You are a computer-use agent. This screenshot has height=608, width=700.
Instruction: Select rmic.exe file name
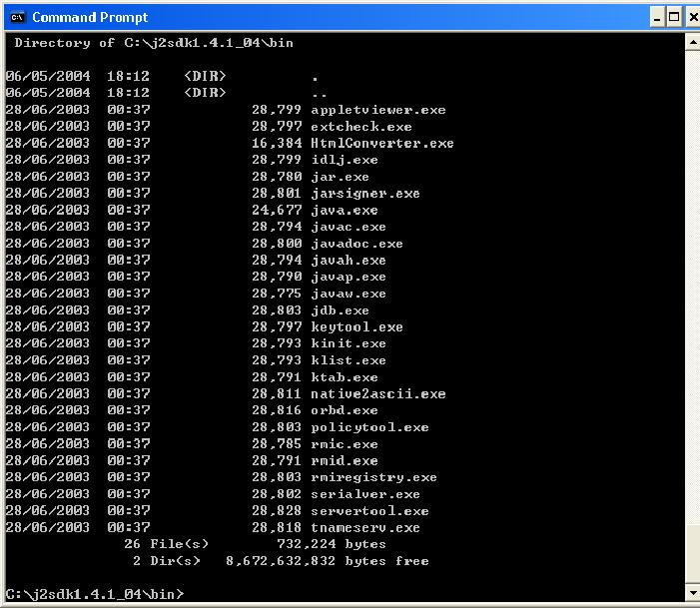(345, 444)
